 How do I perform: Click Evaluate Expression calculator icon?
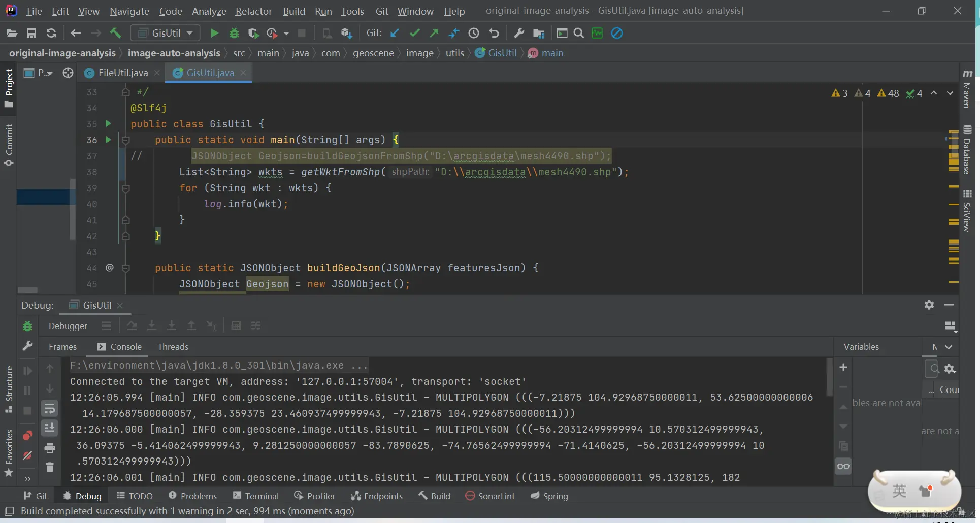[236, 325]
